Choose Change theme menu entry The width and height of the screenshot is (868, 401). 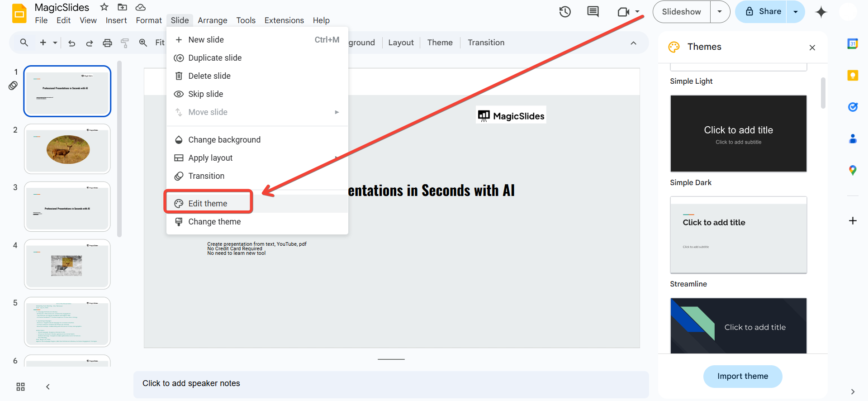257,222
